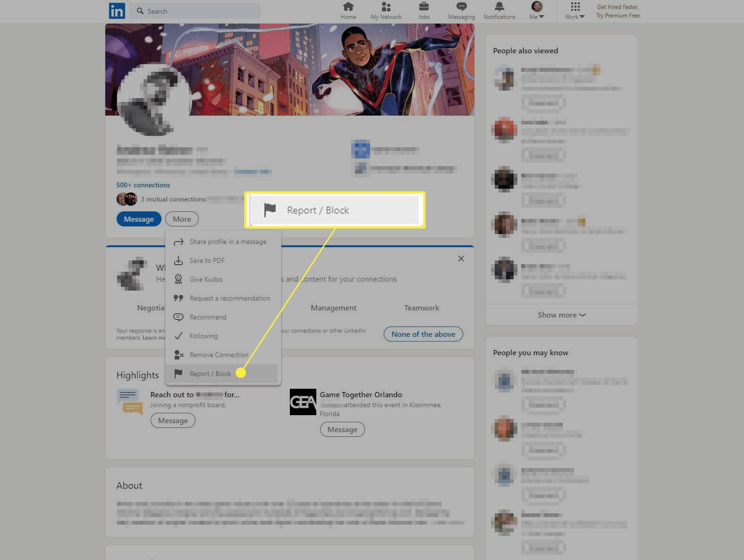Click the Search input field

[x=195, y=11]
